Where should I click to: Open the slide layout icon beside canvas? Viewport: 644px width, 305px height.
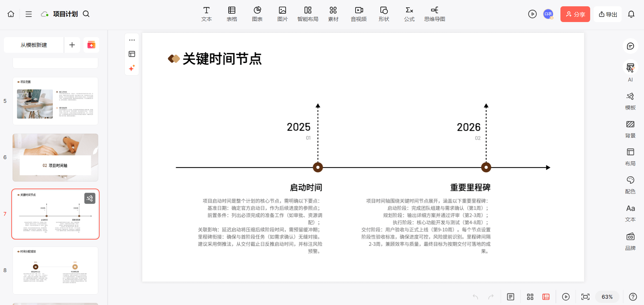click(132, 54)
